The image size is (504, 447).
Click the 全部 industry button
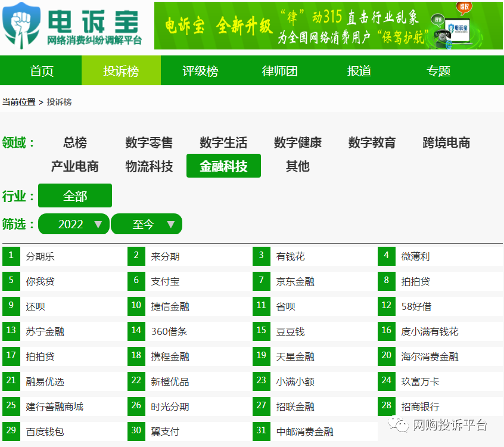75,195
